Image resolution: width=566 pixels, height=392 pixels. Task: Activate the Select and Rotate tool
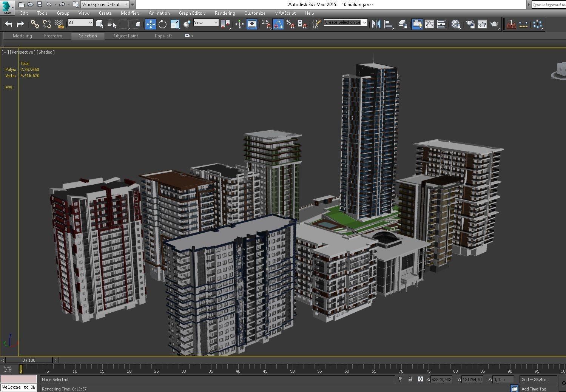click(162, 24)
